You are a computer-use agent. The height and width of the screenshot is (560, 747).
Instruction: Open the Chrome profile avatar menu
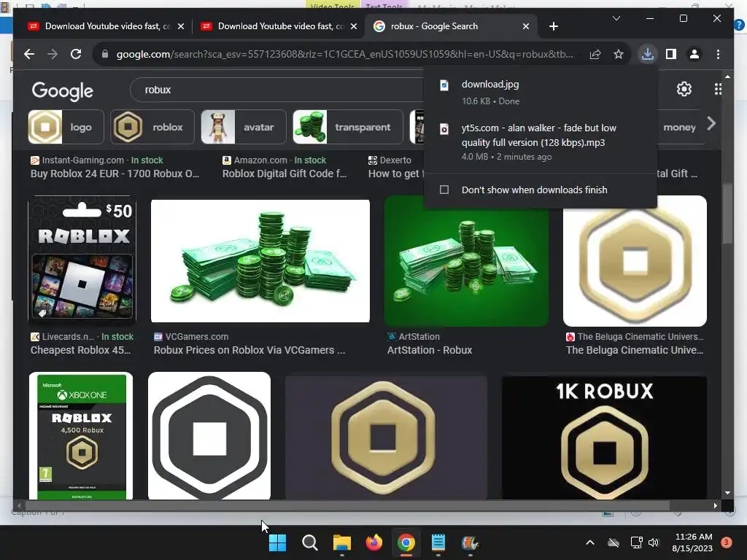[694, 54]
